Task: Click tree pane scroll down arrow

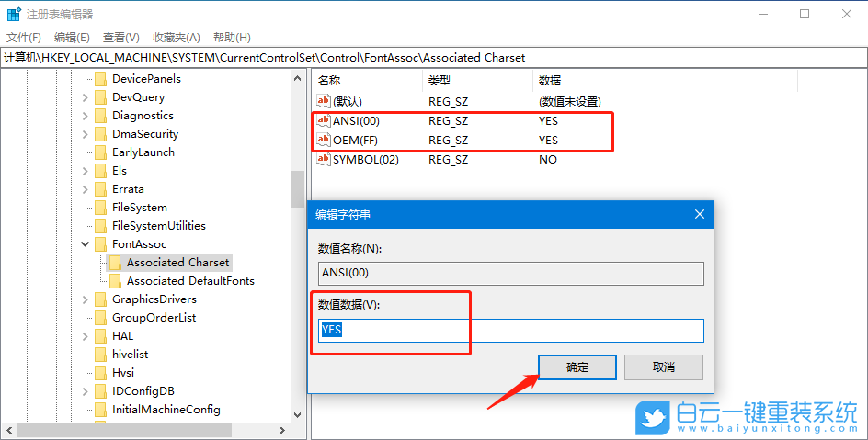Action: tap(298, 414)
